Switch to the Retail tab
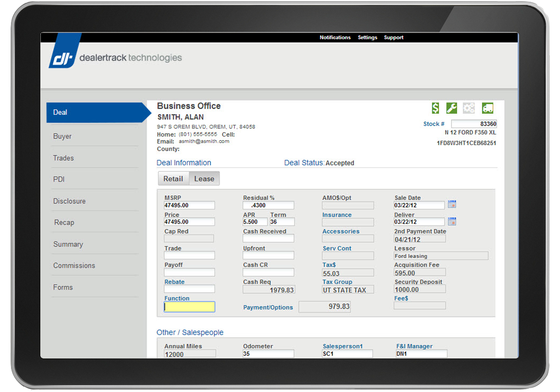The height and width of the screenshot is (392, 560). pyautogui.click(x=173, y=179)
